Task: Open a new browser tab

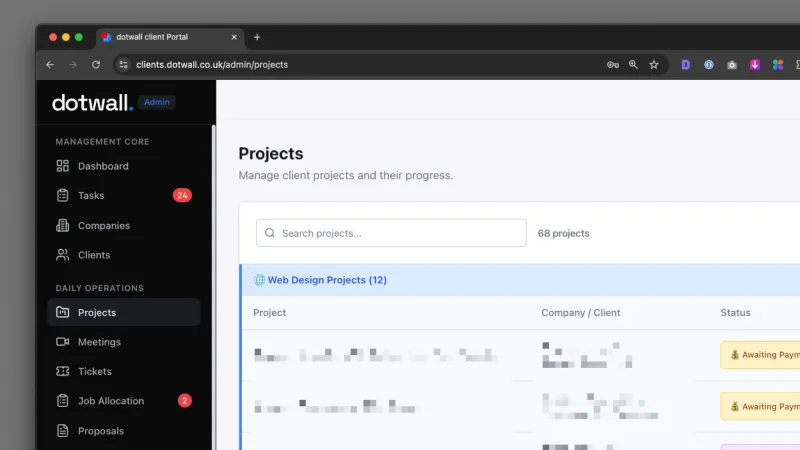Action: 257,37
